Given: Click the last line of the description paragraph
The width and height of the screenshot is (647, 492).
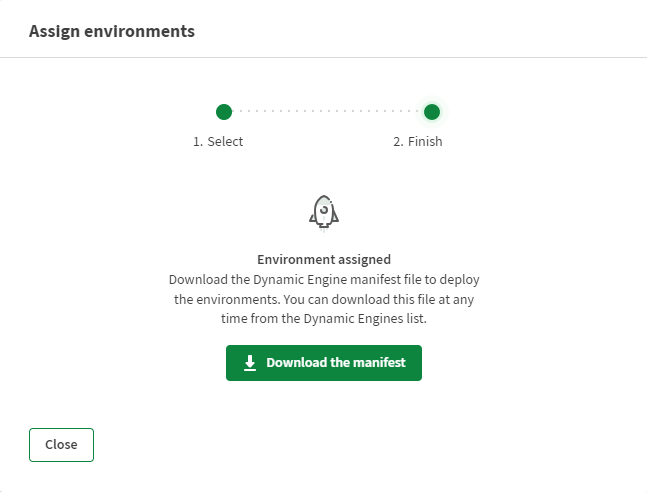Looking at the screenshot, I should tap(324, 318).
